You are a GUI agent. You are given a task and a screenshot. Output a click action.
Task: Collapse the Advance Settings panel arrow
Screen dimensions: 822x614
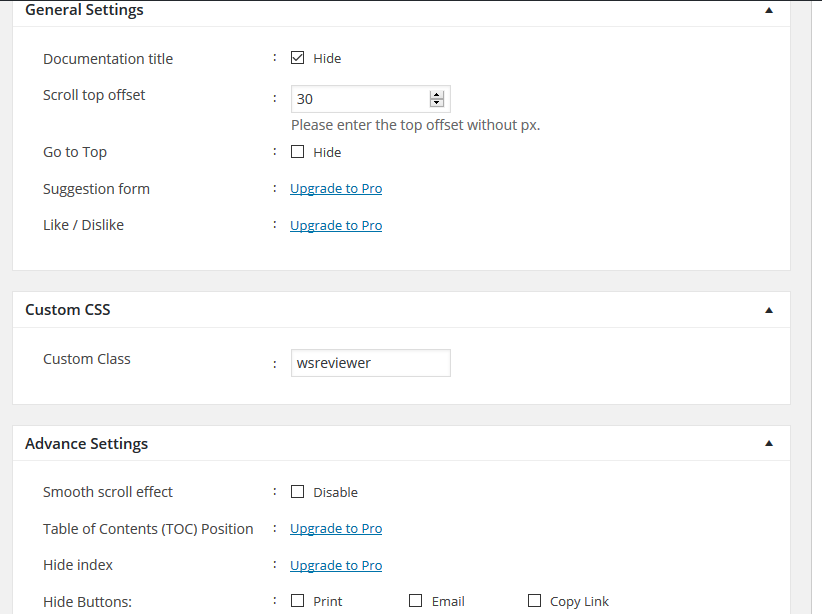coord(769,444)
